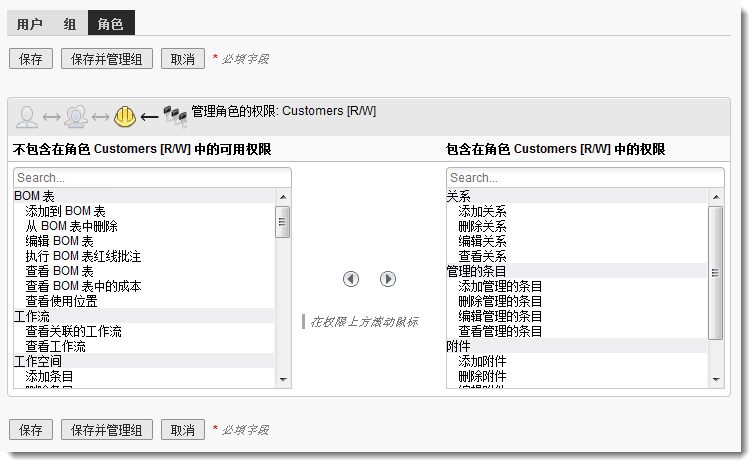This screenshot has width=756, height=467.
Task: Click available permissions list scroll down arrow
Action: pos(283,380)
